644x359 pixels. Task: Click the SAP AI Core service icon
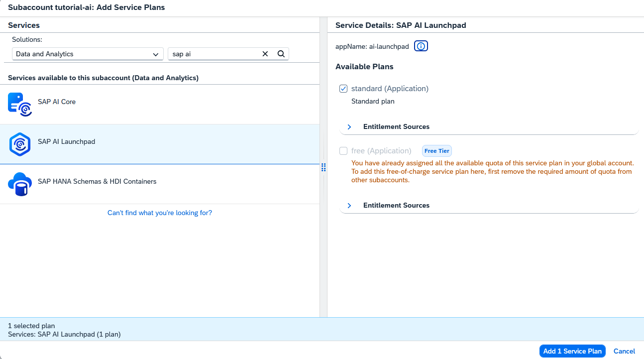[x=20, y=105]
